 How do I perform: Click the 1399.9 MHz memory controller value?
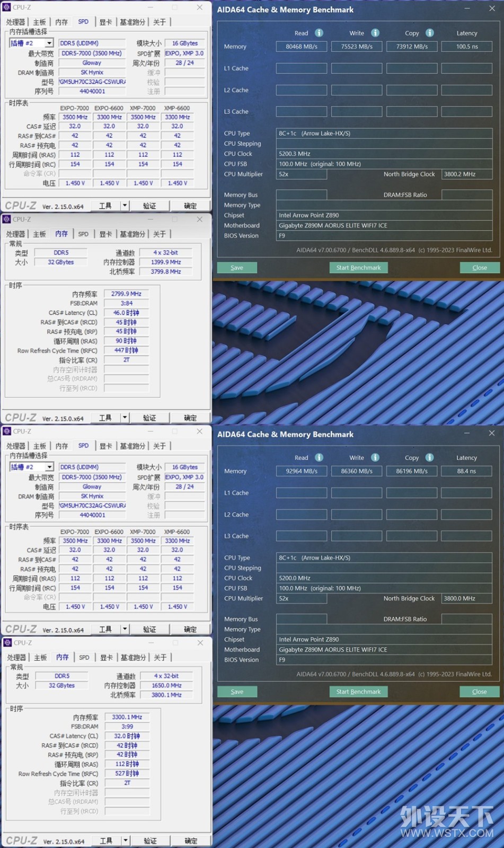(x=166, y=262)
